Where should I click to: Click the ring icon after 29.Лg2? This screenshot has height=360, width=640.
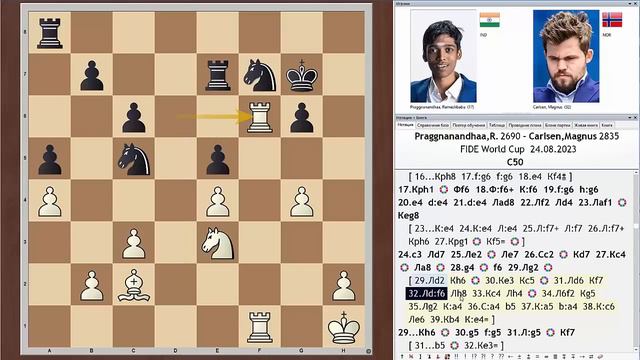548,267
